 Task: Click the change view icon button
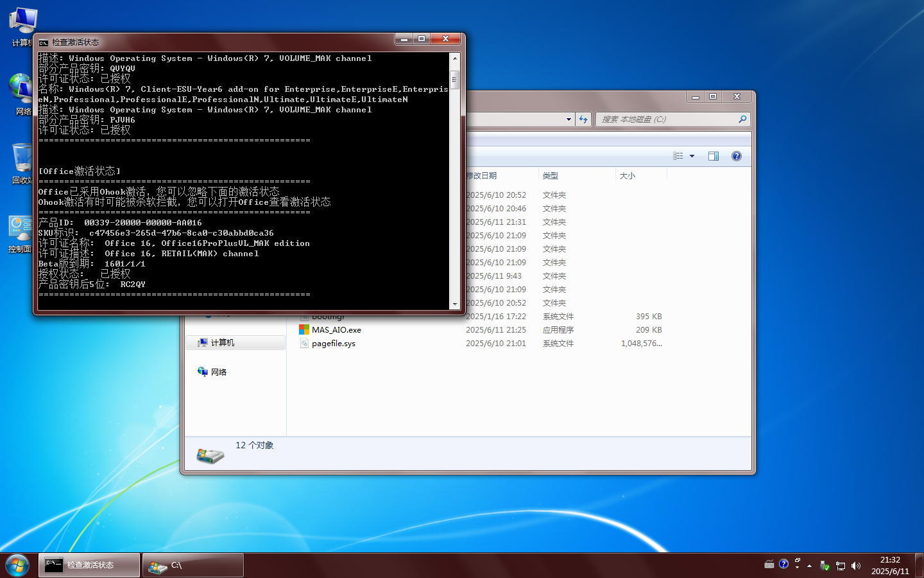[678, 156]
